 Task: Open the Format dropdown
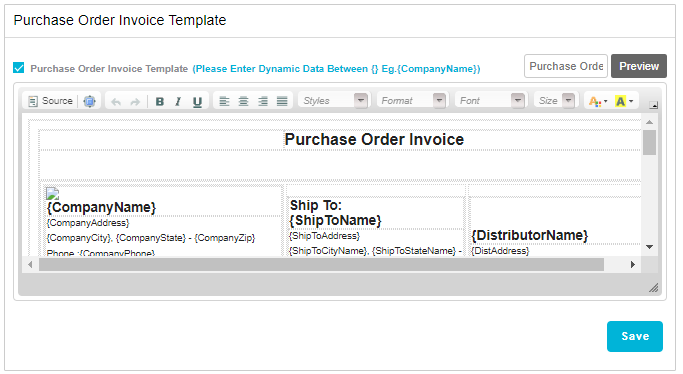(412, 101)
